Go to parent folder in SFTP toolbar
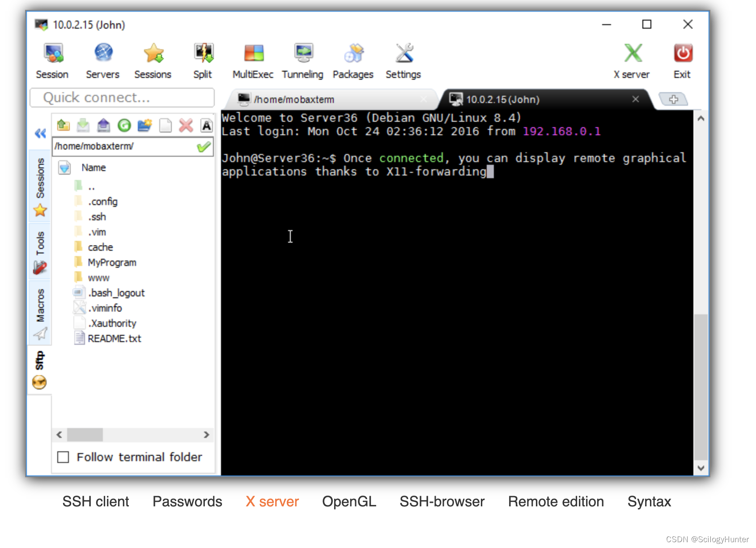Image resolution: width=756 pixels, height=548 pixels. tap(63, 125)
